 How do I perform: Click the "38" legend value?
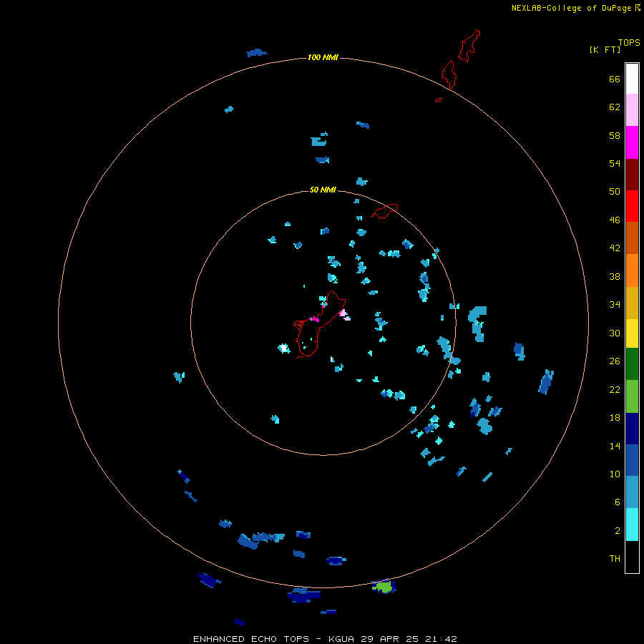pyautogui.click(x=615, y=277)
